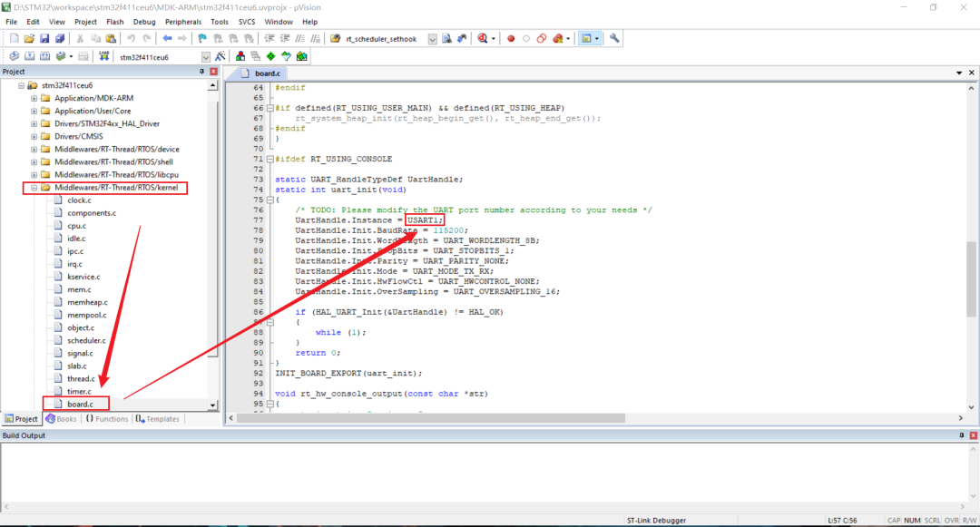Click Navigate Backwards blue arrow icon
980x527 pixels.
click(167, 39)
